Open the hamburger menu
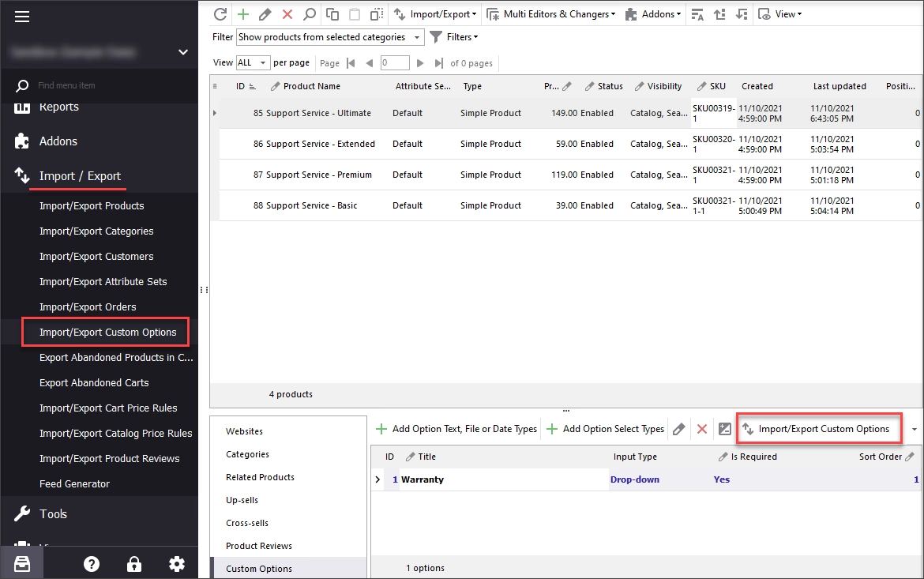Screen dimensions: 924x579 (22, 17)
